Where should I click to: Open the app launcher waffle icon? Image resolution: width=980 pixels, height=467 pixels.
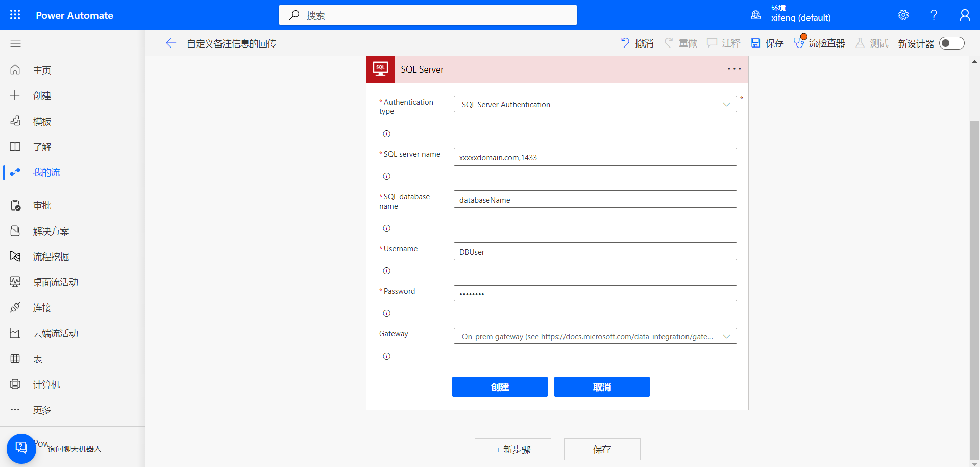pyautogui.click(x=15, y=15)
